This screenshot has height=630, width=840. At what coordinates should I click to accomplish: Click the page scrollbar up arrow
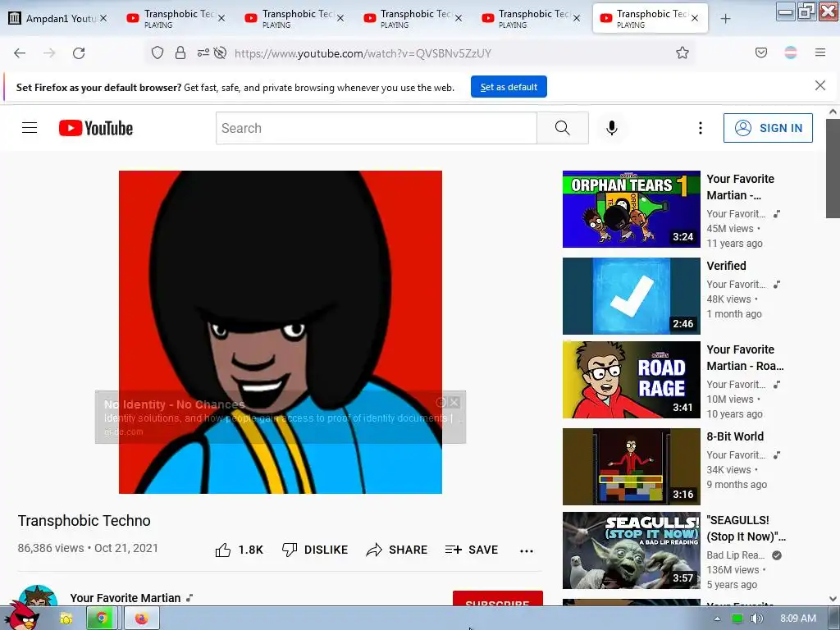832,112
